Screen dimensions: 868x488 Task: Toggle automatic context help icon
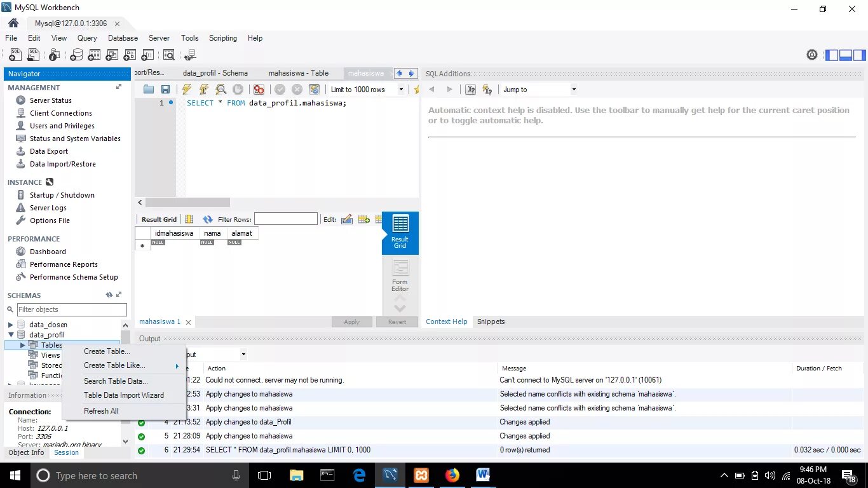point(487,90)
